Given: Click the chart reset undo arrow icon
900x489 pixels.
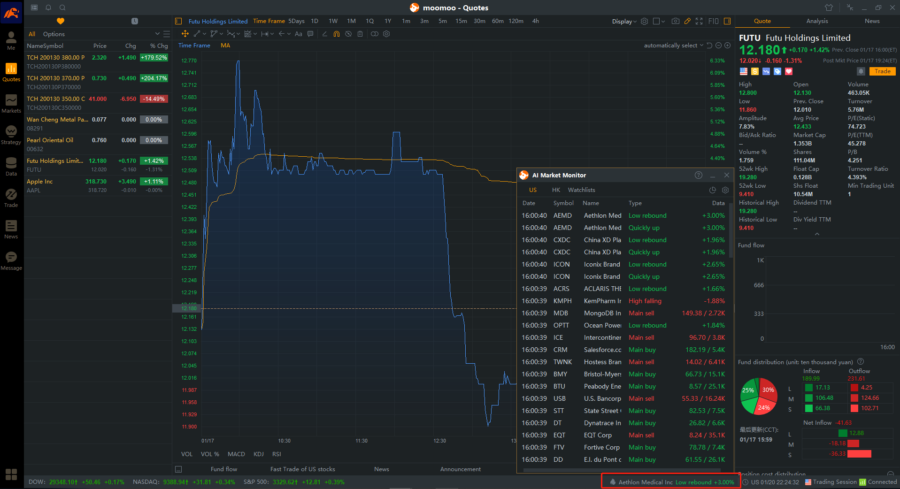Looking at the screenshot, I should tap(709, 45).
